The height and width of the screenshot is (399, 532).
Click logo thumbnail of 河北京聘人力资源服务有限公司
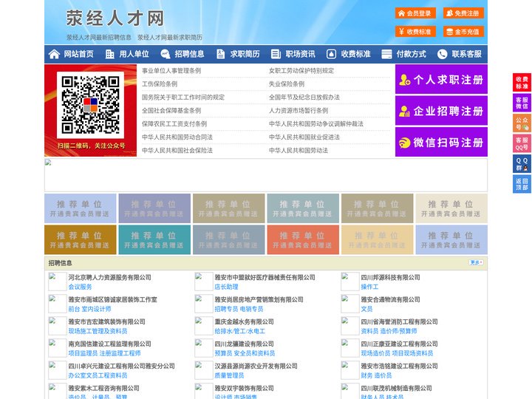(x=57, y=282)
